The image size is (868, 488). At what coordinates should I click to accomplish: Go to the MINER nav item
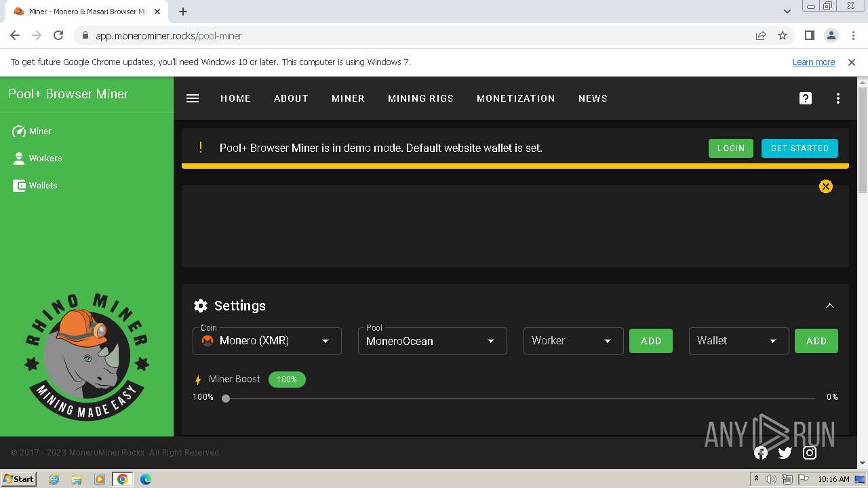pos(348,98)
